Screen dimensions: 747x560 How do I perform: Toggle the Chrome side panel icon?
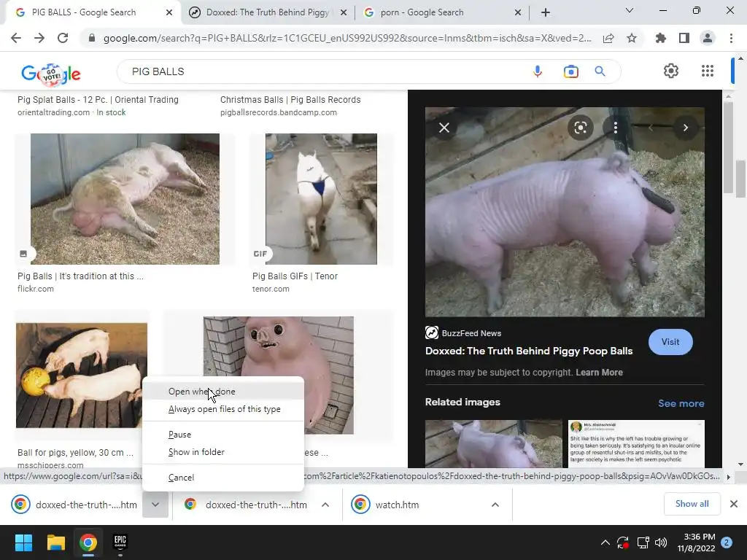coord(684,38)
